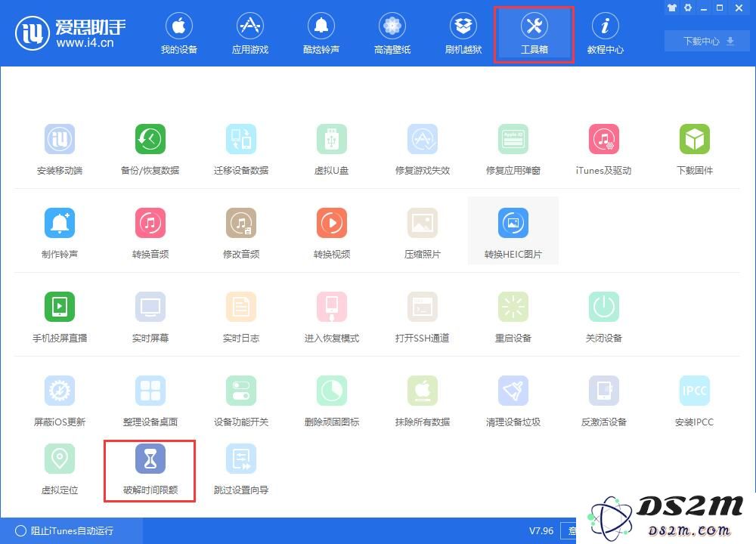
Task: Switch to 我的设备 tab
Action: (x=179, y=32)
